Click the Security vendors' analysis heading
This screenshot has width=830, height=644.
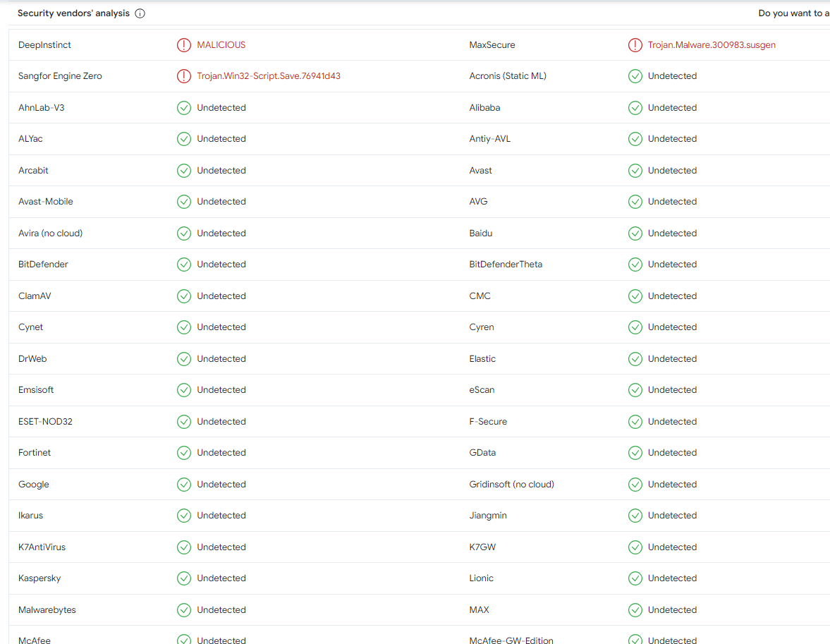[73, 13]
